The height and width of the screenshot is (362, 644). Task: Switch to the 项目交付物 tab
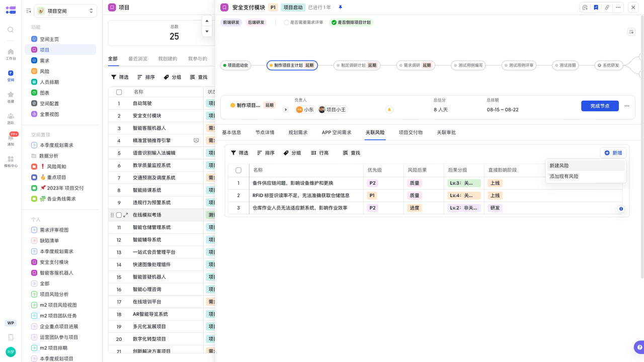click(411, 133)
